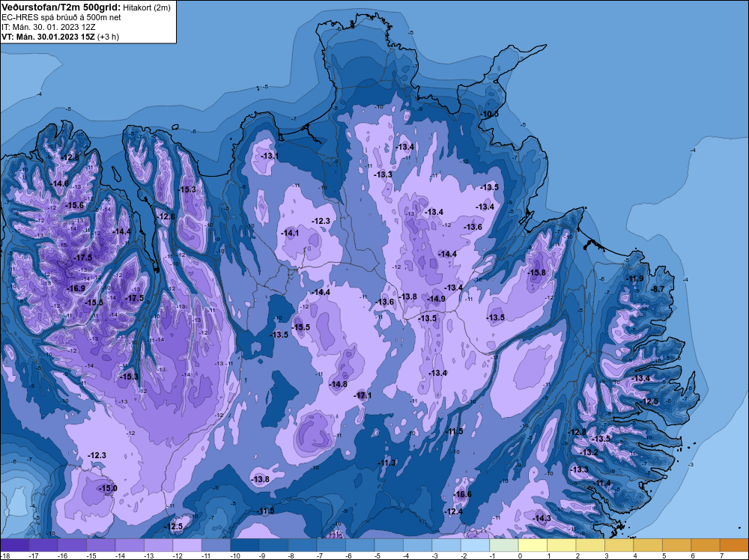Viewport: 749px width, 560px height.
Task: Click the 'EC-HRES spá brúuð á 500m net' line
Action: tap(61, 17)
